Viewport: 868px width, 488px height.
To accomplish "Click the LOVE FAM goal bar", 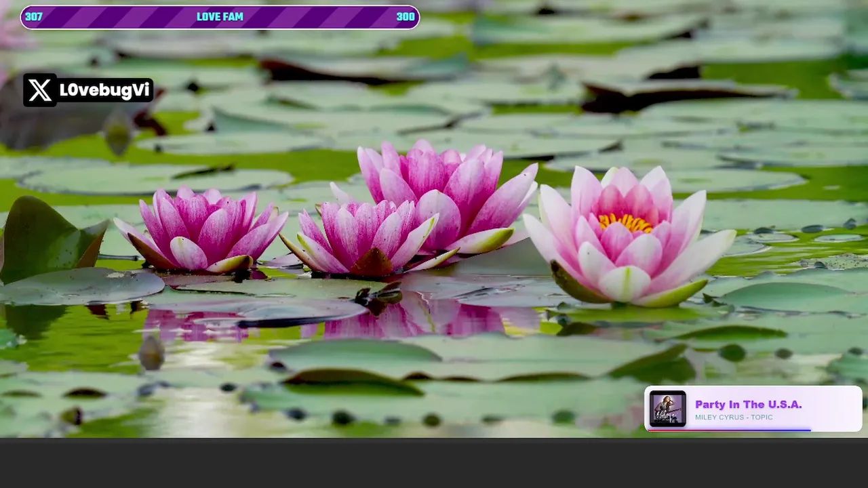I will point(220,17).
